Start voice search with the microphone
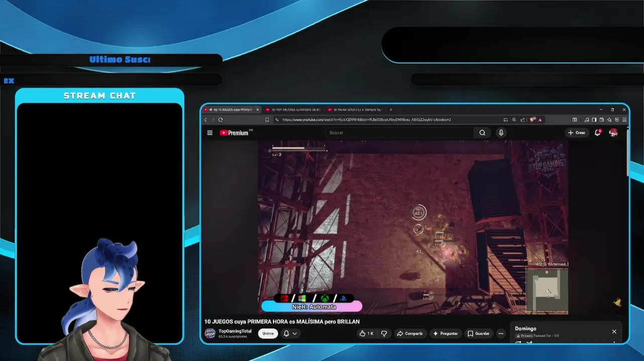Image resolution: width=644 pixels, height=361 pixels. pos(501,133)
